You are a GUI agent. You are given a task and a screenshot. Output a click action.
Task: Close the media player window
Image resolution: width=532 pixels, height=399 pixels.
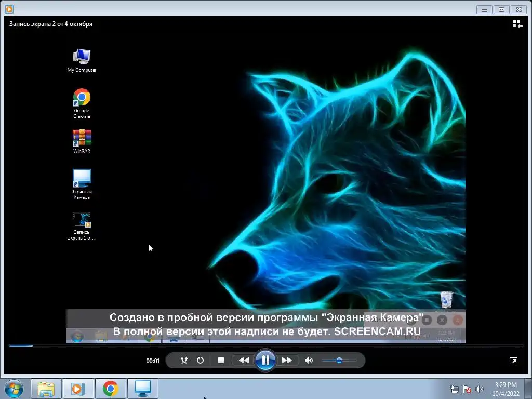(519, 9)
